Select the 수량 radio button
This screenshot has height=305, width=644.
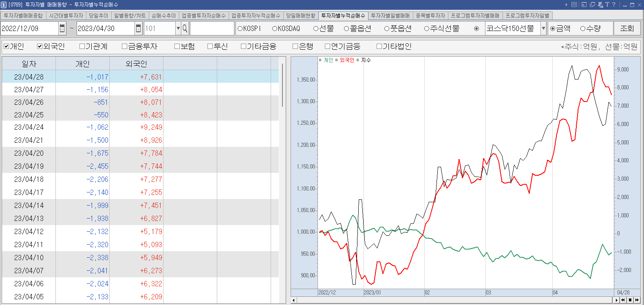(x=583, y=29)
